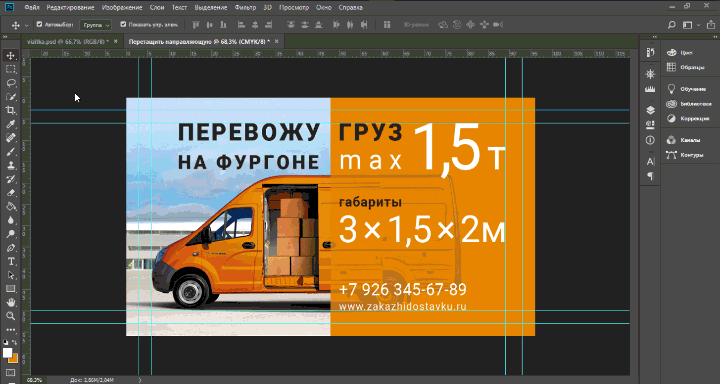This screenshot has width=720, height=384.
Task: Open the Character panel icon
Action: (650, 162)
